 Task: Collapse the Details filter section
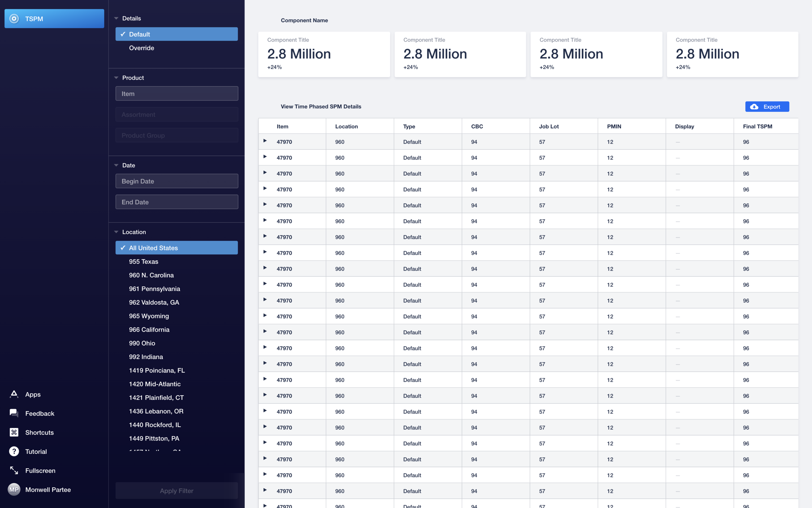point(117,19)
